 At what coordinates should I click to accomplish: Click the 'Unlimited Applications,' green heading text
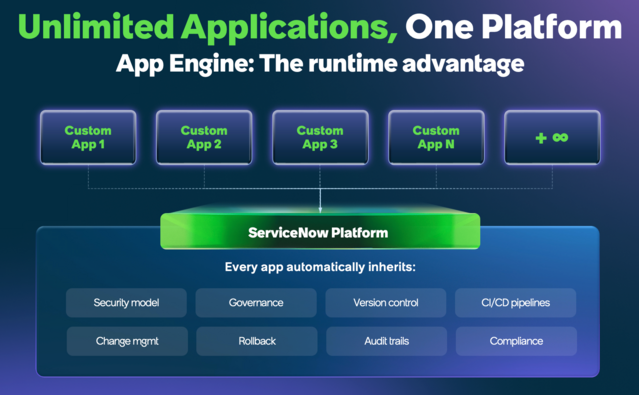tap(208, 28)
